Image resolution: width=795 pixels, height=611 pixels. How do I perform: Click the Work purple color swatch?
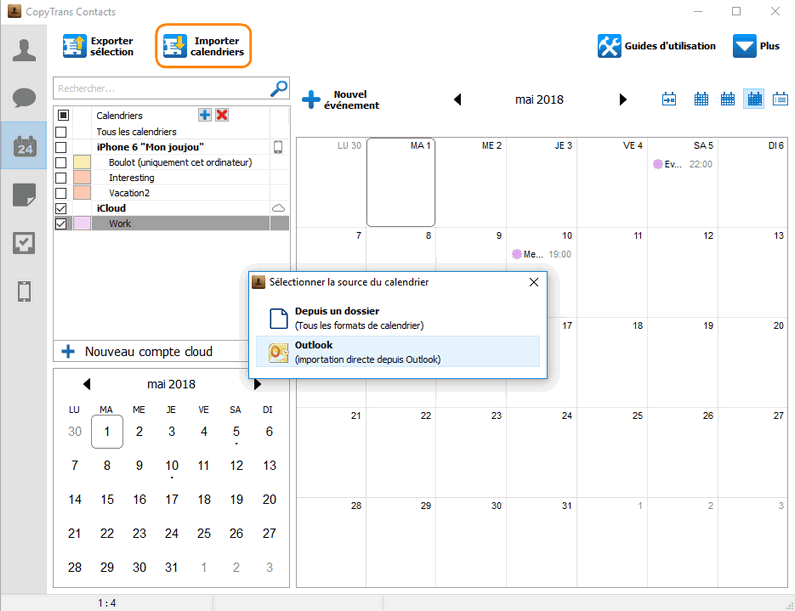[x=82, y=224]
